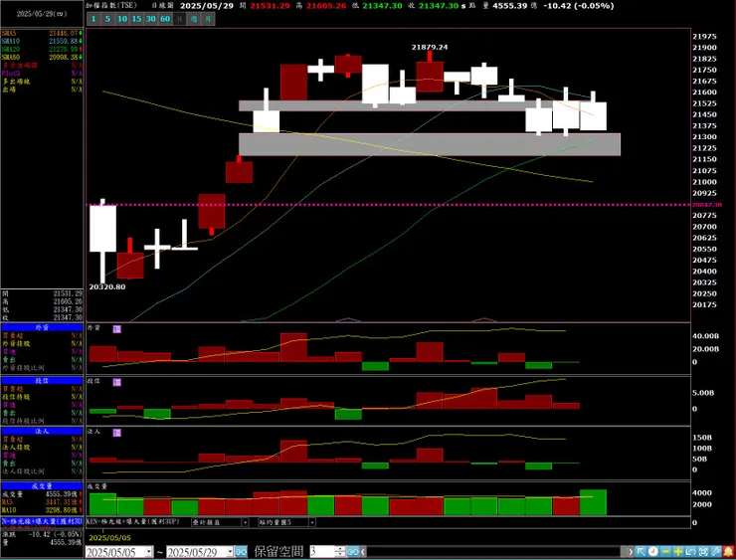Click the 保留空間 value field
The image size is (736, 560).
pyautogui.click(x=322, y=552)
